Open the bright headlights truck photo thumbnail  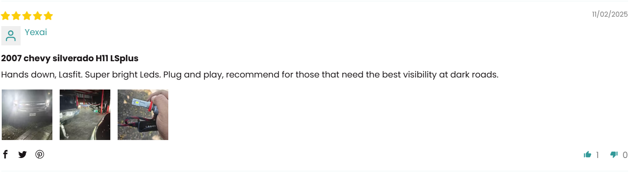pyautogui.click(x=27, y=115)
